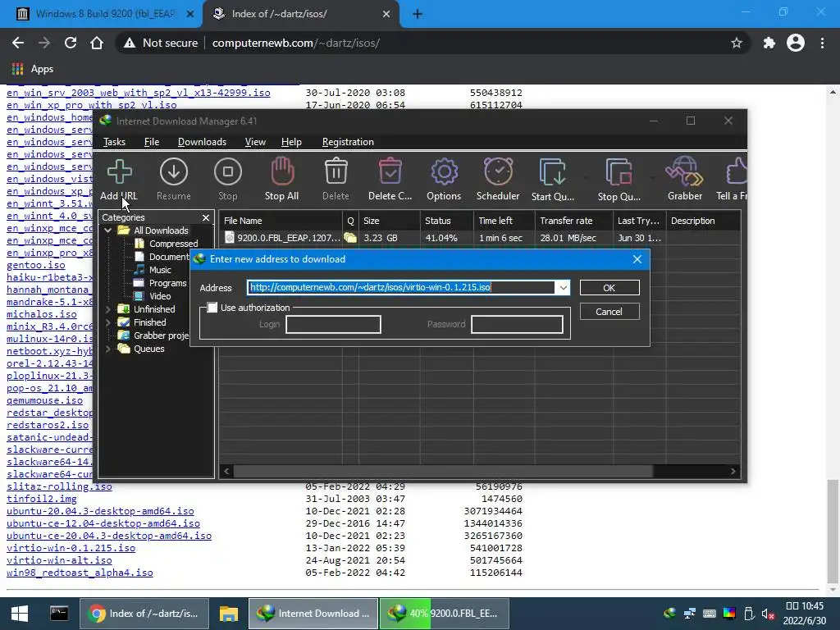Open ubuntu-20.04.3-desktop-amd64.iso link
The width and height of the screenshot is (840, 630).
pyautogui.click(x=100, y=511)
